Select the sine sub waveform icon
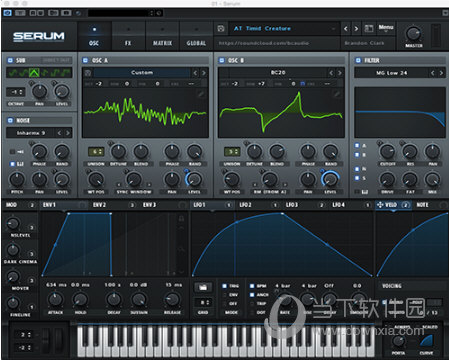 pos(13,72)
